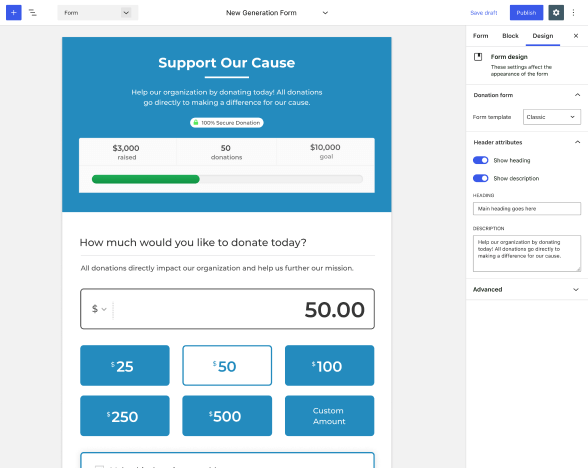The width and height of the screenshot is (588, 468).
Task: Click the green donation progress bar
Action: [x=146, y=179]
